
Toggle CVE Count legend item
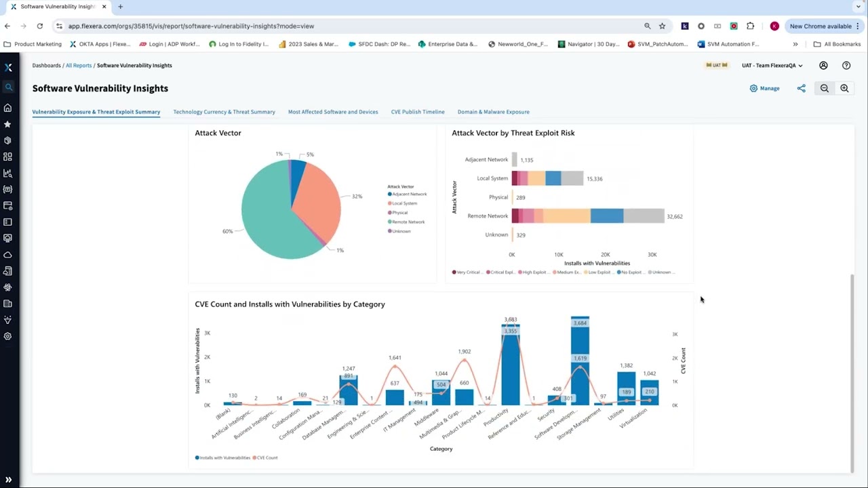pos(265,457)
